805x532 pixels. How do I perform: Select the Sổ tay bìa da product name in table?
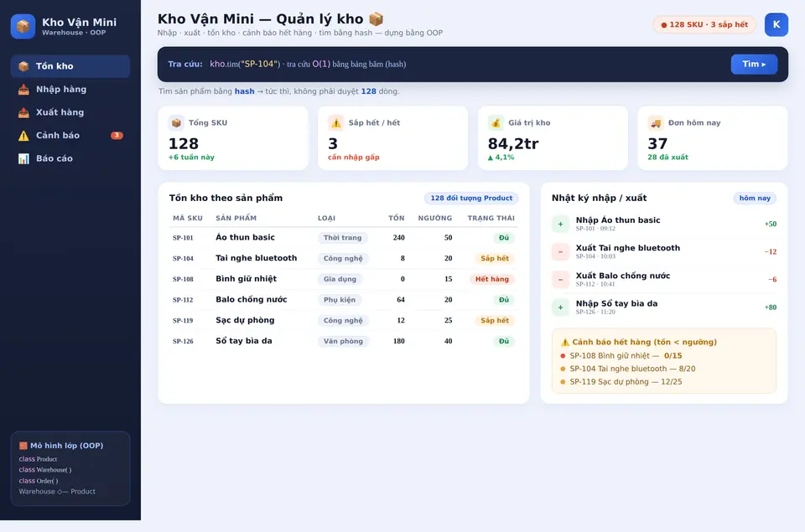tap(244, 341)
